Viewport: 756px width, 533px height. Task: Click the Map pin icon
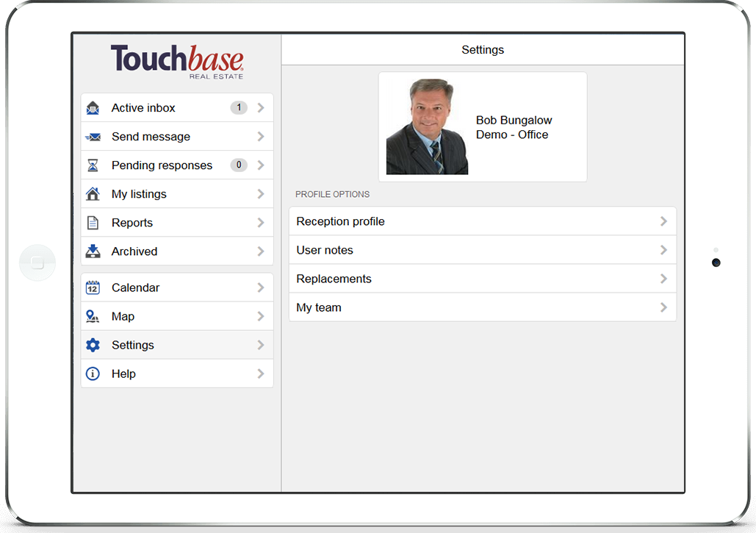(93, 316)
